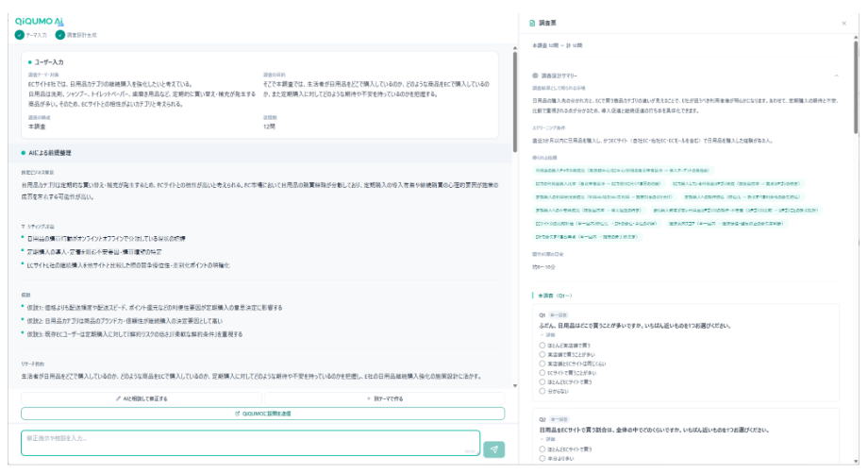Click the left chat pane vertical scrollbar
The image size is (868, 474).
pos(515,102)
